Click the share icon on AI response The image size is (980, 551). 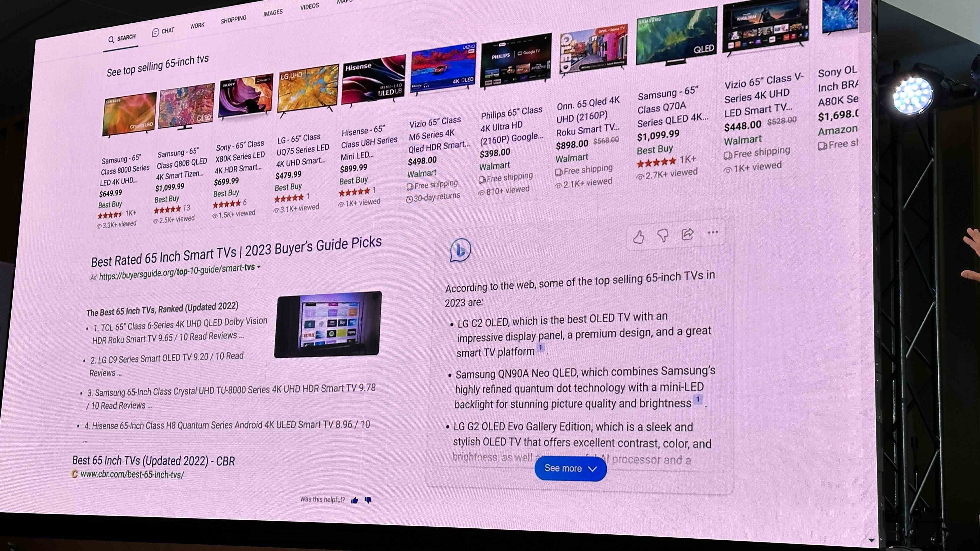click(687, 234)
